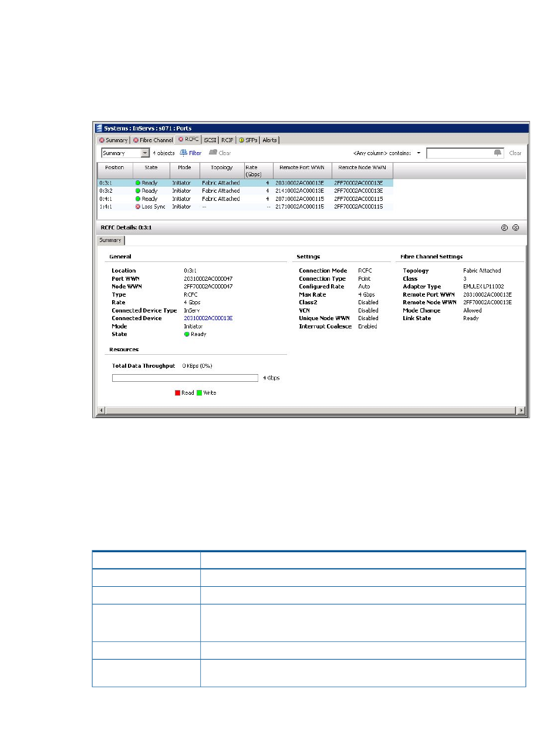Click the Clear filter eraser icon
This screenshot has height=746, width=560.
(213, 153)
